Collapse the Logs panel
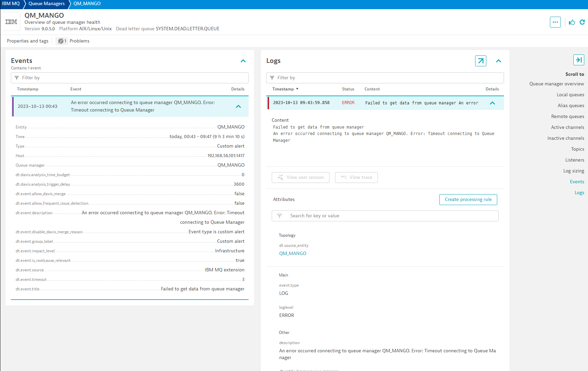 tap(499, 61)
